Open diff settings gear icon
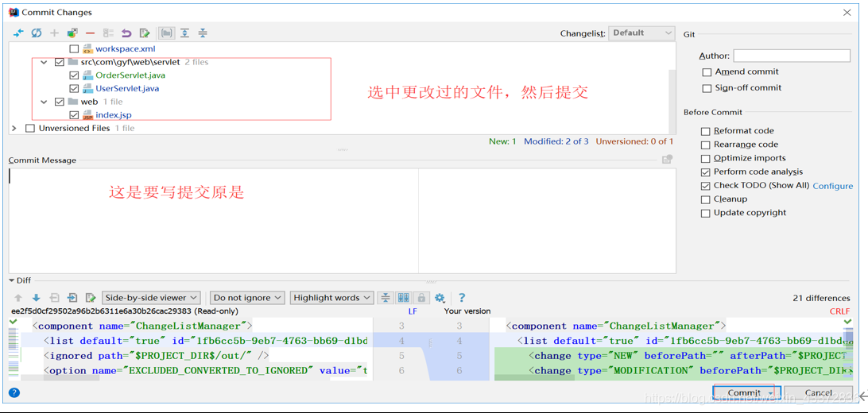Image resolution: width=868 pixels, height=413 pixels. click(440, 298)
